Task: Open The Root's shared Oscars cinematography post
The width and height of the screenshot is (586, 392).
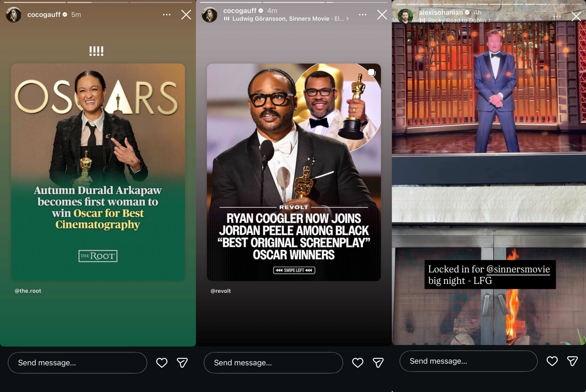Action: coord(98,172)
